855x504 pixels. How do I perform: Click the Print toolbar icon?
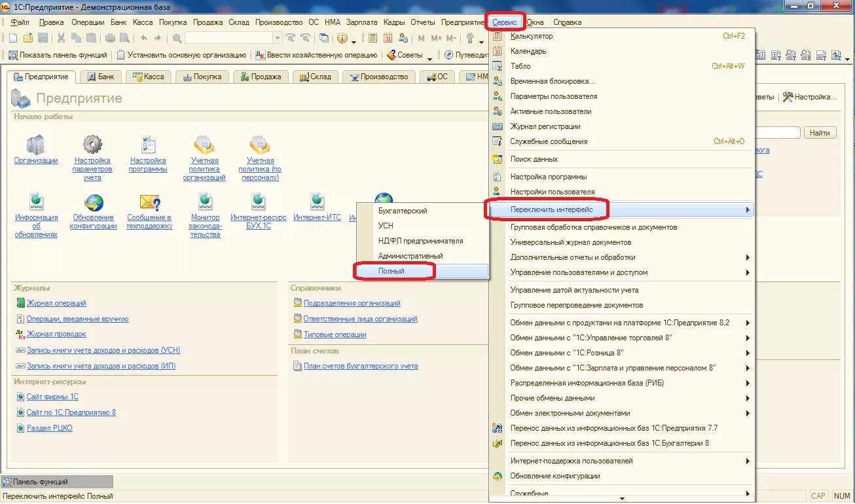point(109,38)
